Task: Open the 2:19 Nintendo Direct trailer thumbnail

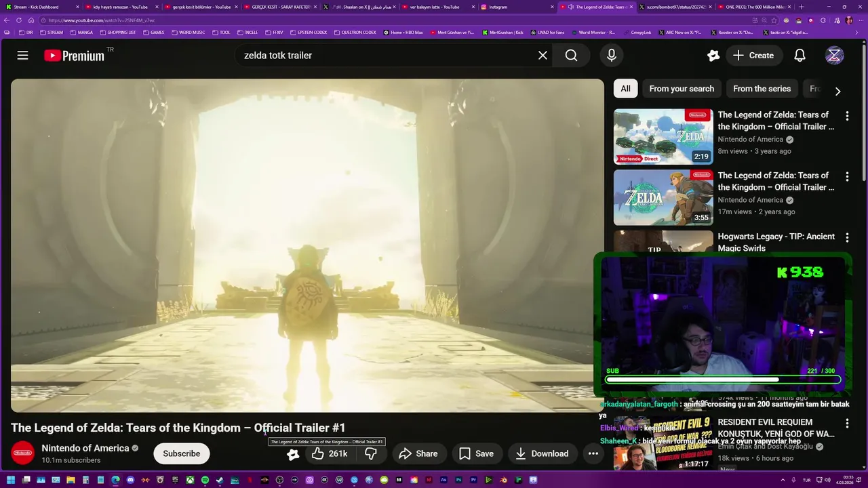Action: [663, 137]
